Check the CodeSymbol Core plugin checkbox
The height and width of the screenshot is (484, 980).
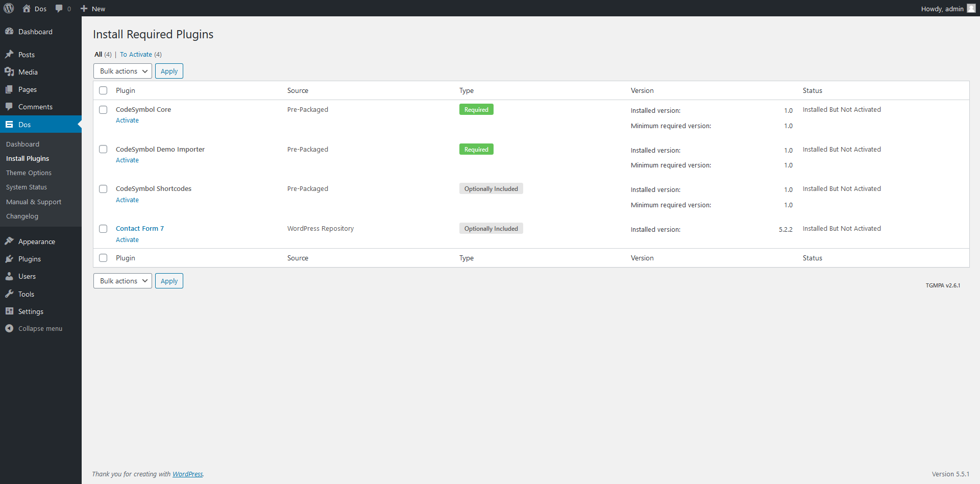click(x=103, y=110)
